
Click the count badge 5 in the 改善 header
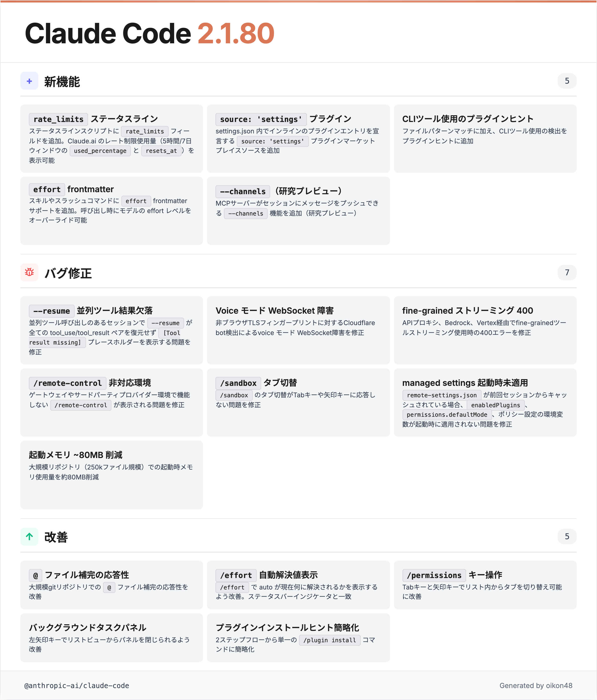click(x=567, y=536)
